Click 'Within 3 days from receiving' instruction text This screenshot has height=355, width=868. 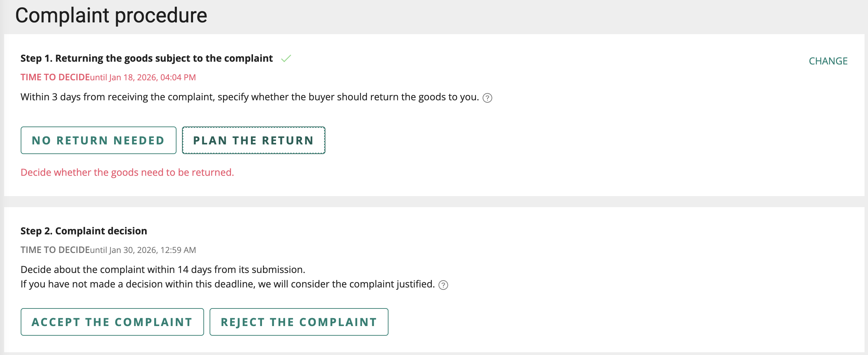250,97
